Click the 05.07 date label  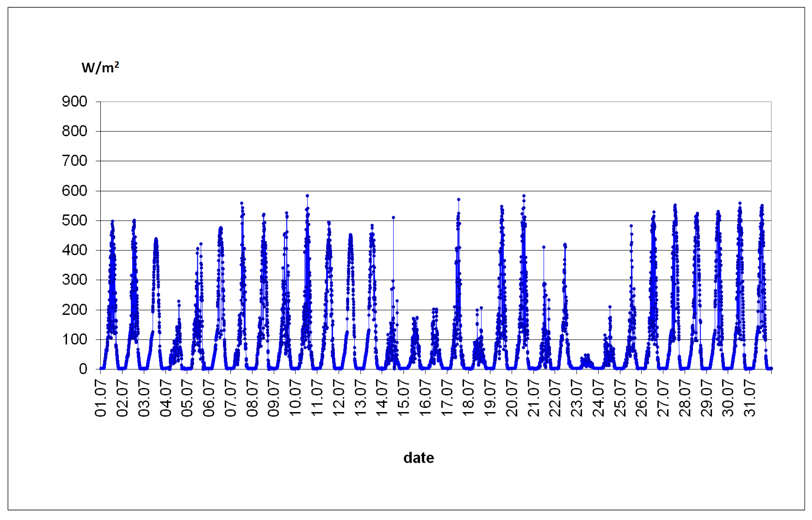pos(187,398)
